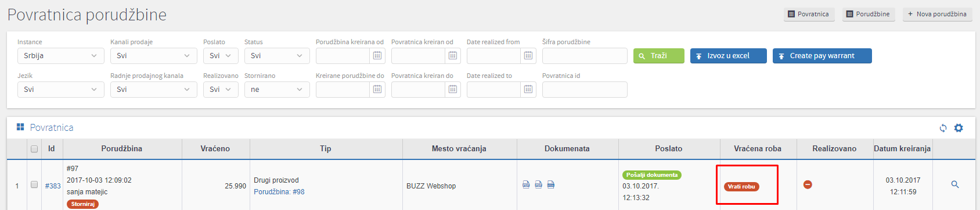Open calendar for Porudžbina kreirana od
980x210 pixels.
[377, 56]
